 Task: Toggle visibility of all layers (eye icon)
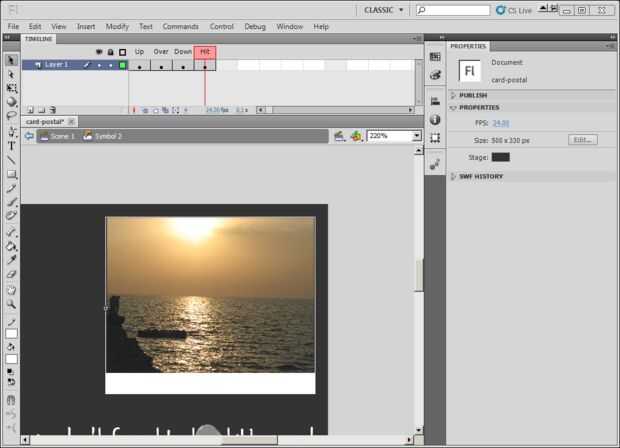coord(99,52)
